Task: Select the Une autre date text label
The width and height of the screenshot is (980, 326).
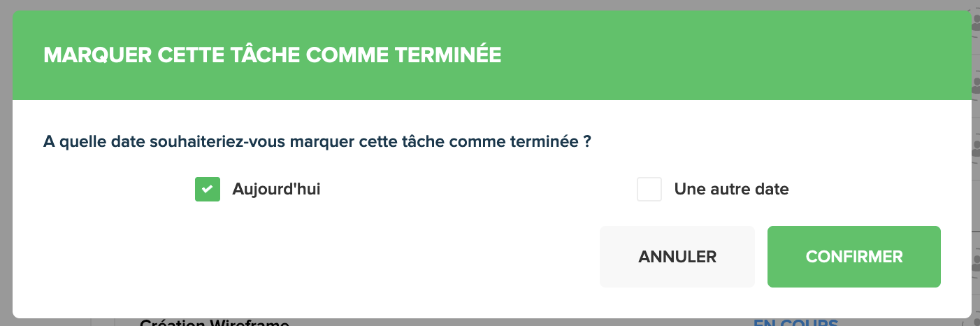Action: pyautogui.click(x=731, y=189)
